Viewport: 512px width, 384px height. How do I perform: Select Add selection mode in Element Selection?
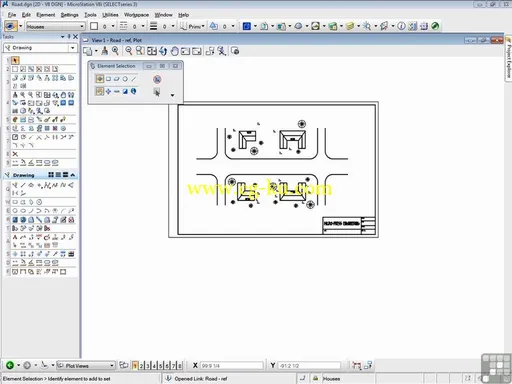[108, 91]
